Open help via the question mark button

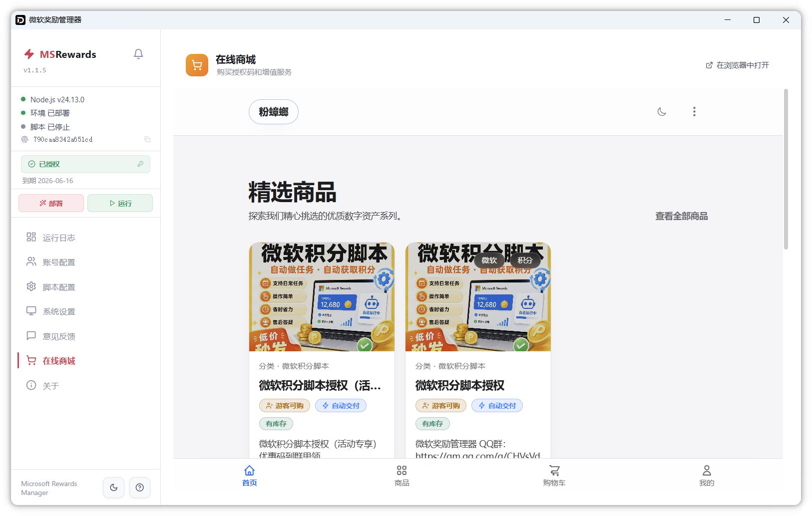(140, 488)
